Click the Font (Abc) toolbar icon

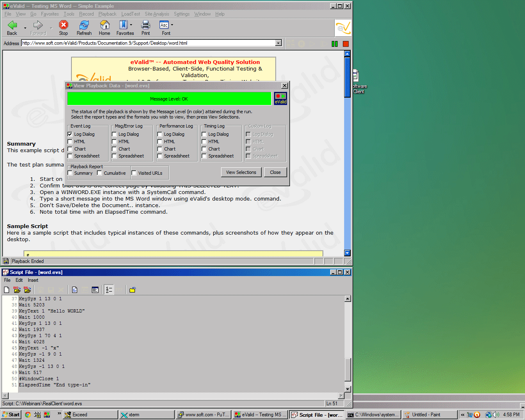tap(164, 25)
